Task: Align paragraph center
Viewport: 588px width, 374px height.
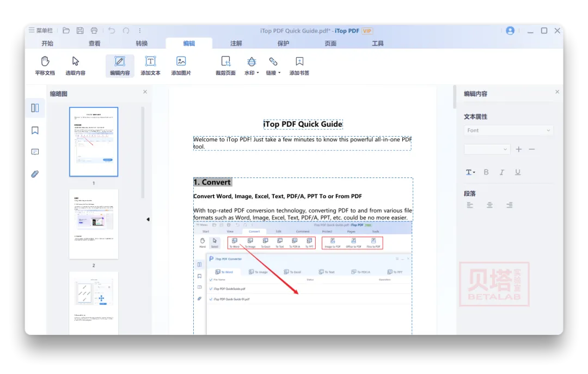Action: coord(490,205)
